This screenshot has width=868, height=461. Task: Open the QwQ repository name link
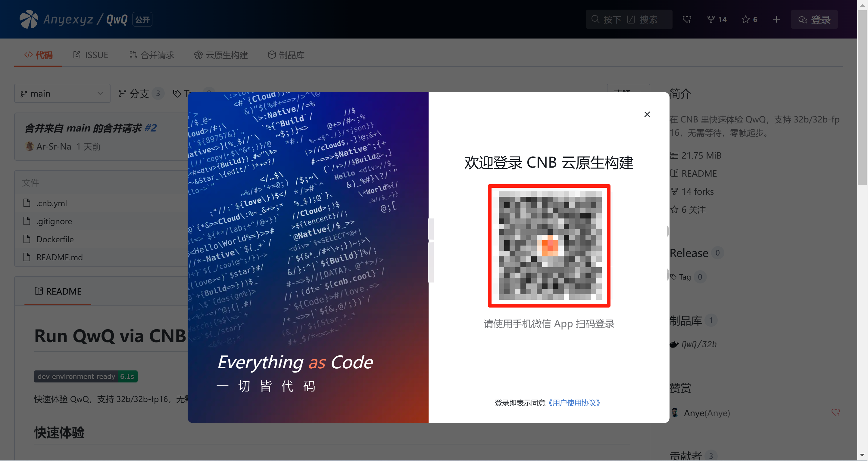117,19
